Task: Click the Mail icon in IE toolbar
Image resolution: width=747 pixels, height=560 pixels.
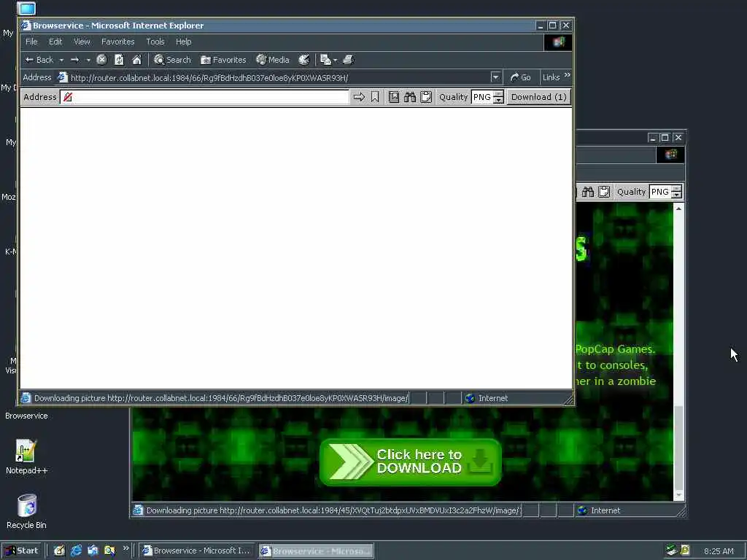Action: 326,60
